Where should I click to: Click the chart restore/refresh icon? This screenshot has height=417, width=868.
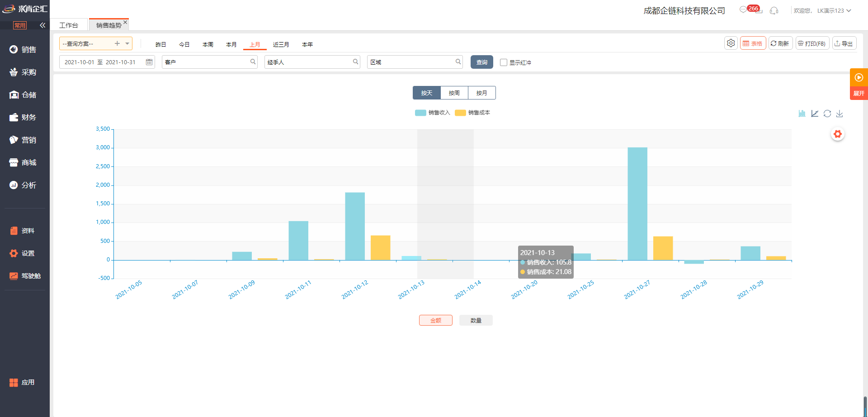coord(827,114)
